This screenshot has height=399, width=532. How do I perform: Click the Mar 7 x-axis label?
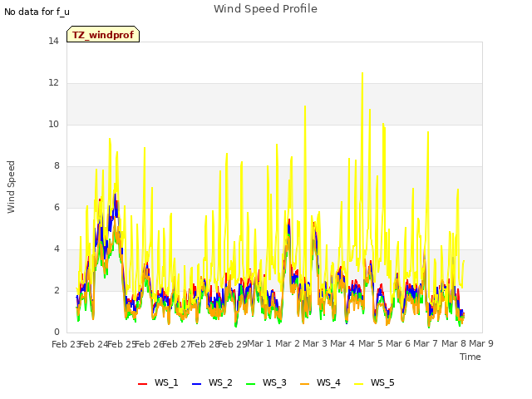426,343
